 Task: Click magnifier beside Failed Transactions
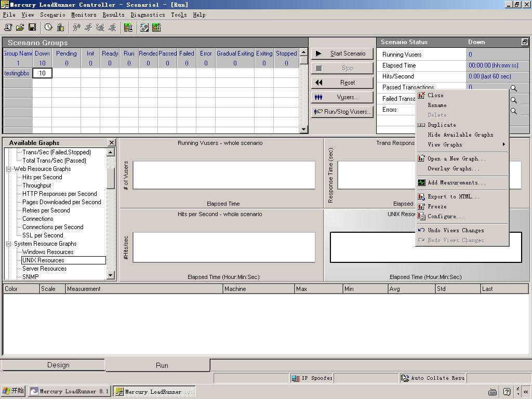(x=514, y=100)
